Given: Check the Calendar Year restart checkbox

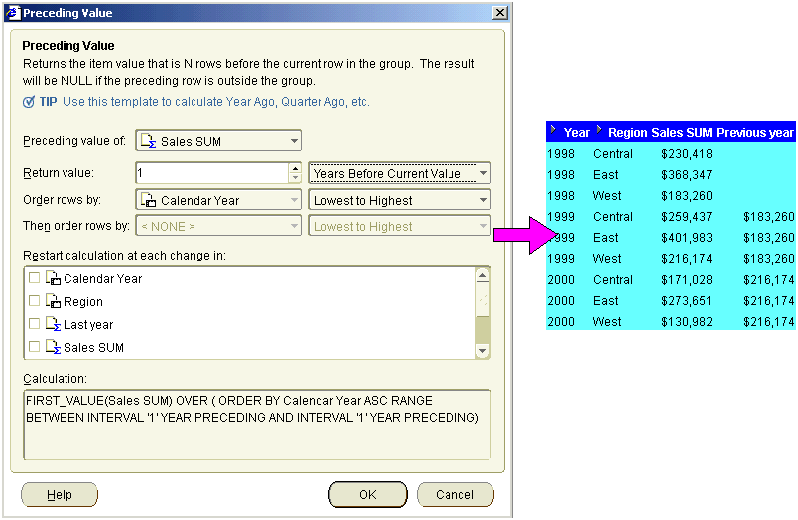Looking at the screenshot, I should (x=35, y=278).
